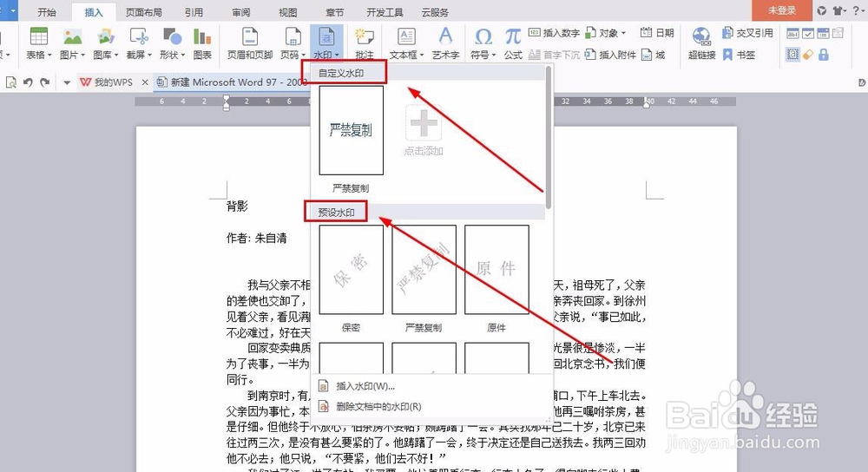
Task: Toggle the form field shading icon
Action: pos(792,54)
